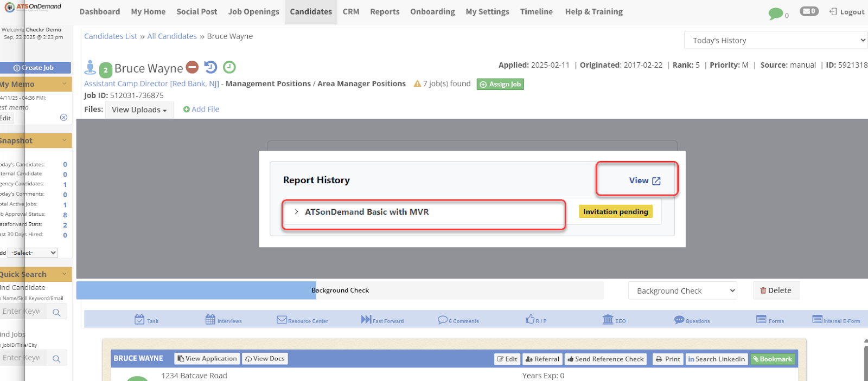Open the Task toolbar icon

[x=139, y=320]
